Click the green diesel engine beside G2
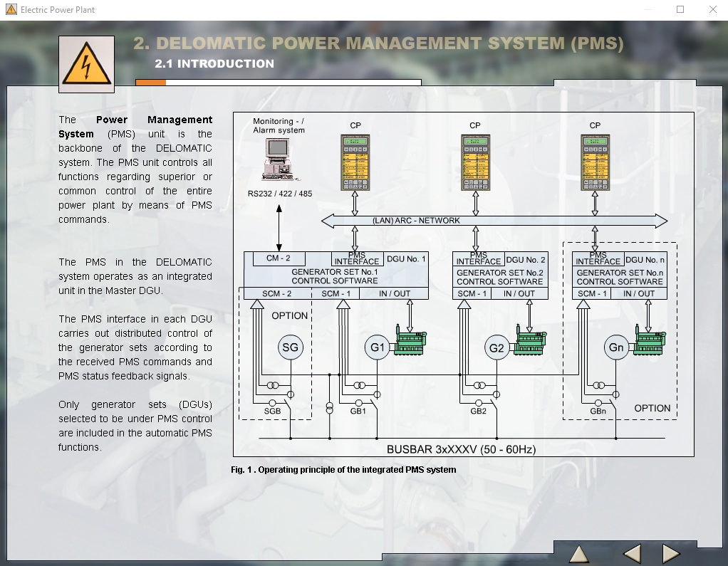Viewport: 728px width, 566px height. coord(530,341)
